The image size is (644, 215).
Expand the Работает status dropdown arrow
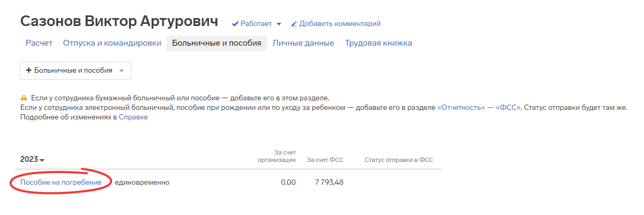[x=279, y=24]
